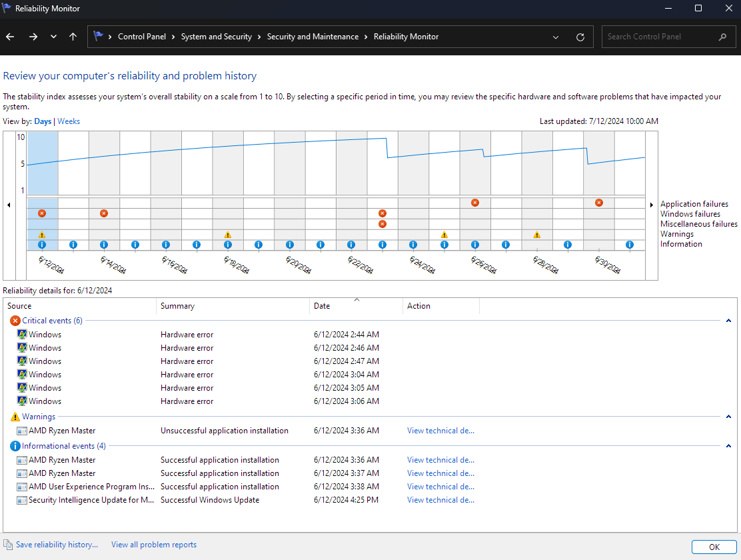Open the recent locations dropdown chevron
The image size is (741, 560).
tap(53, 37)
